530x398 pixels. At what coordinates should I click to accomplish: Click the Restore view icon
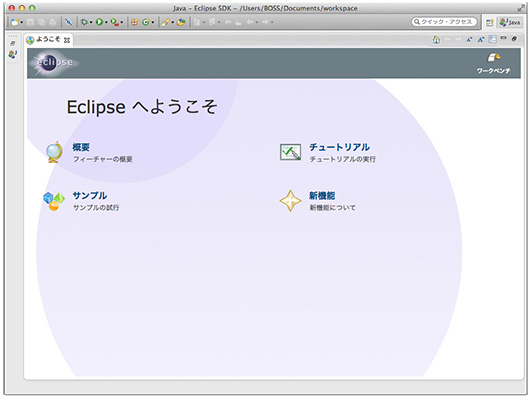coord(514,39)
